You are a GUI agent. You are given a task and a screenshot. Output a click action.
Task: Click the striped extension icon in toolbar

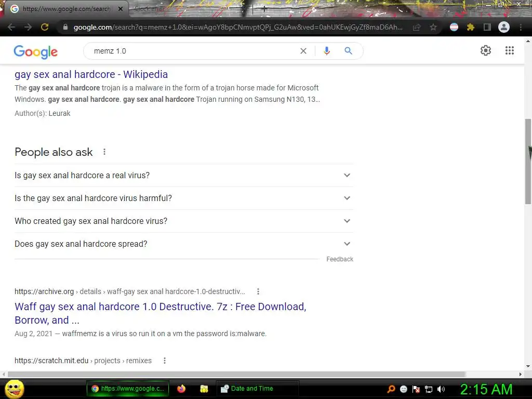tap(454, 27)
